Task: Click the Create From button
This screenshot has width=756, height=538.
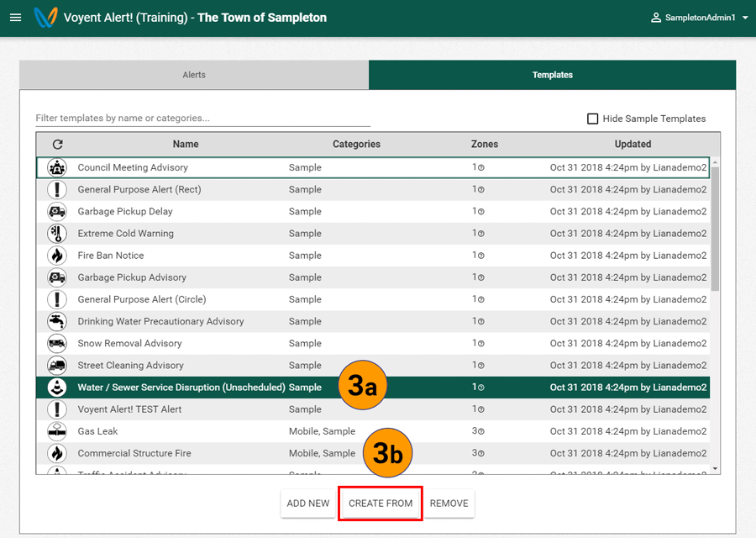Action: point(381,504)
